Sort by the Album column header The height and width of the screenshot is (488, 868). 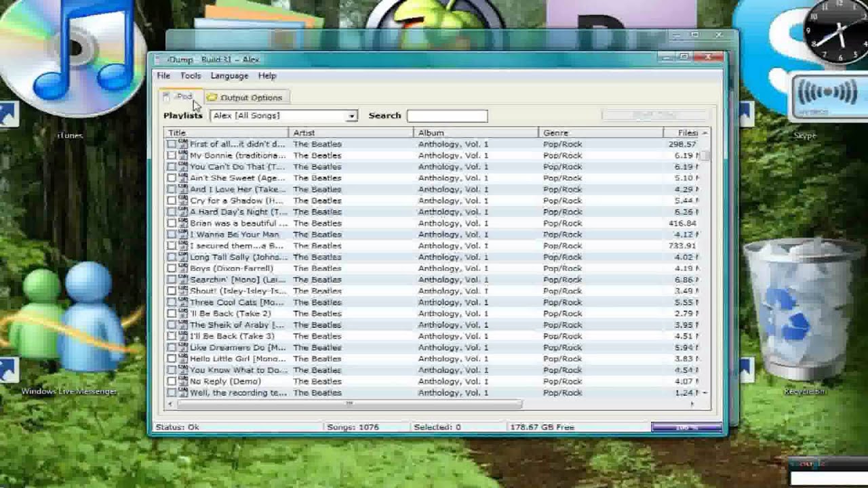(x=476, y=133)
